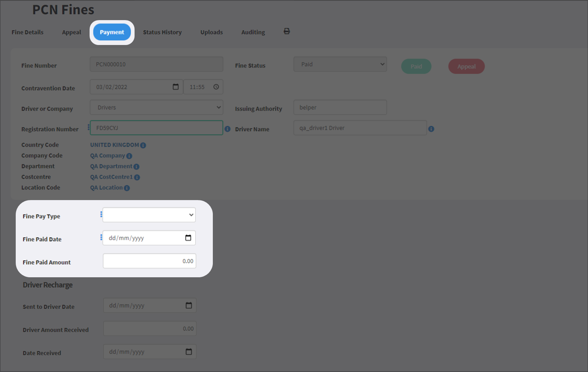Click three-dot marker beside Fine Paid Date
The width and height of the screenshot is (588, 372).
pos(101,237)
